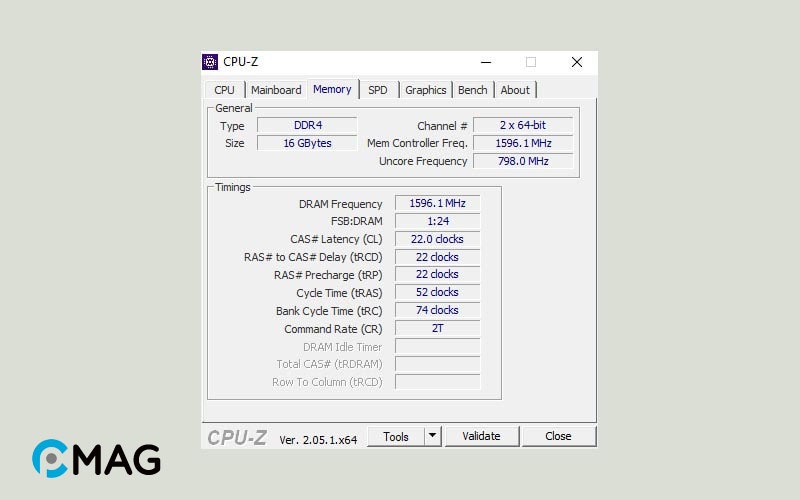
Task: Click the "FSB:DRAM" label
Action: pyautogui.click(x=356, y=221)
